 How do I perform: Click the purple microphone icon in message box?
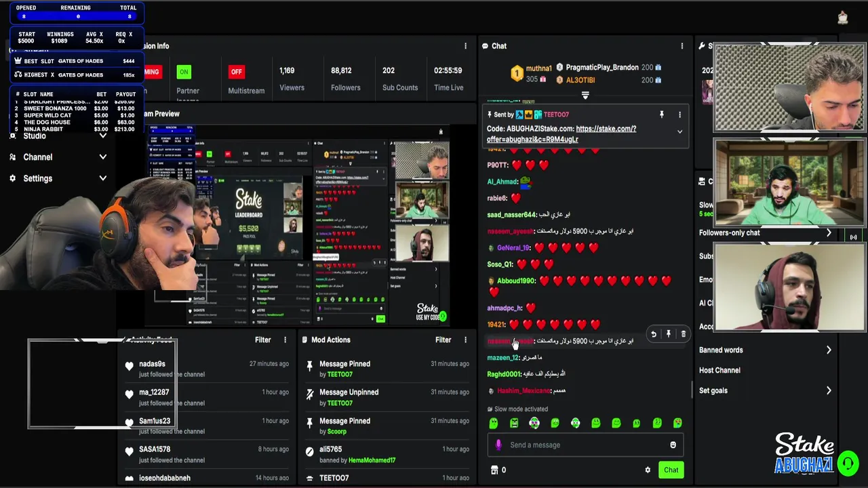click(x=498, y=445)
